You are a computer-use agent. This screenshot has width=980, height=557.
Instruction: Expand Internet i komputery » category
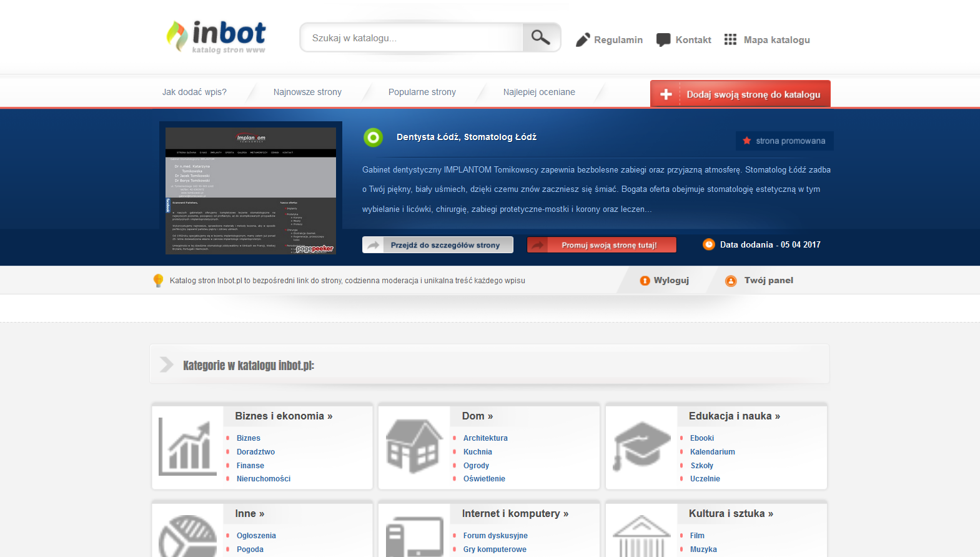click(515, 514)
